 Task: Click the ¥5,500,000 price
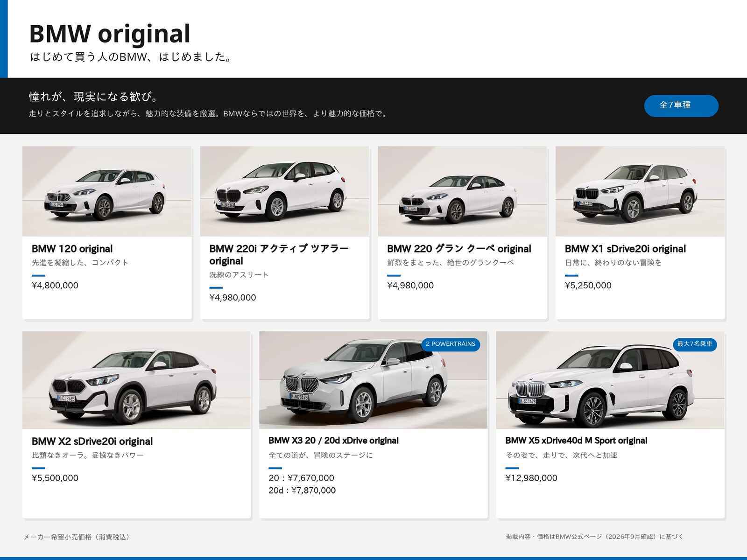(55, 478)
